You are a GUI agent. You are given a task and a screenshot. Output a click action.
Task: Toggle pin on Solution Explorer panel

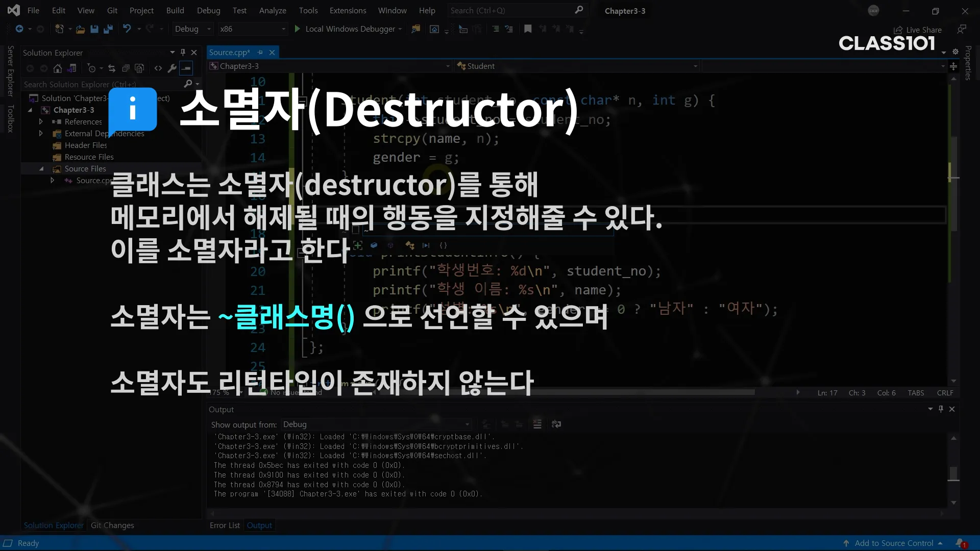pos(183,53)
